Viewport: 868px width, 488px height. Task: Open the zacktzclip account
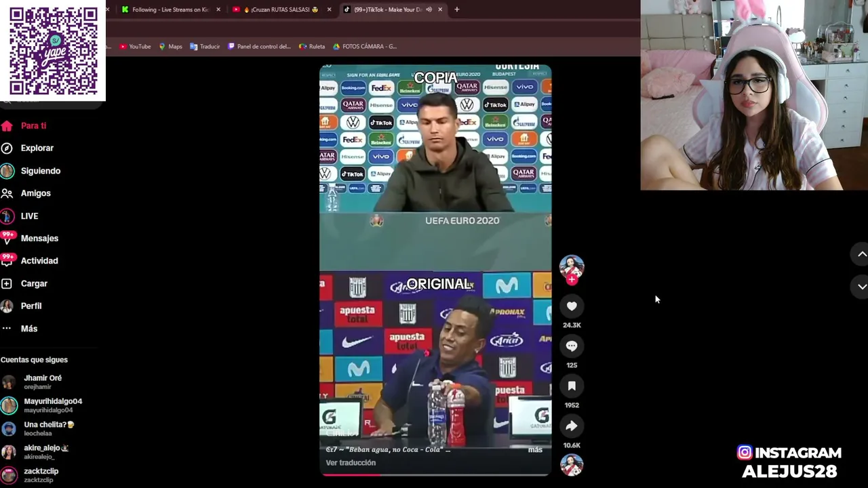(x=41, y=474)
